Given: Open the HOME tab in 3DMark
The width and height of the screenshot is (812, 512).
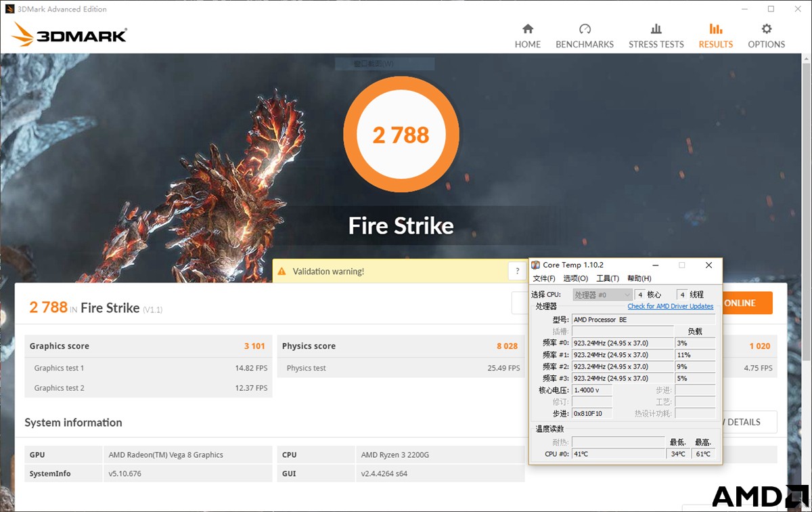Looking at the screenshot, I should point(528,37).
